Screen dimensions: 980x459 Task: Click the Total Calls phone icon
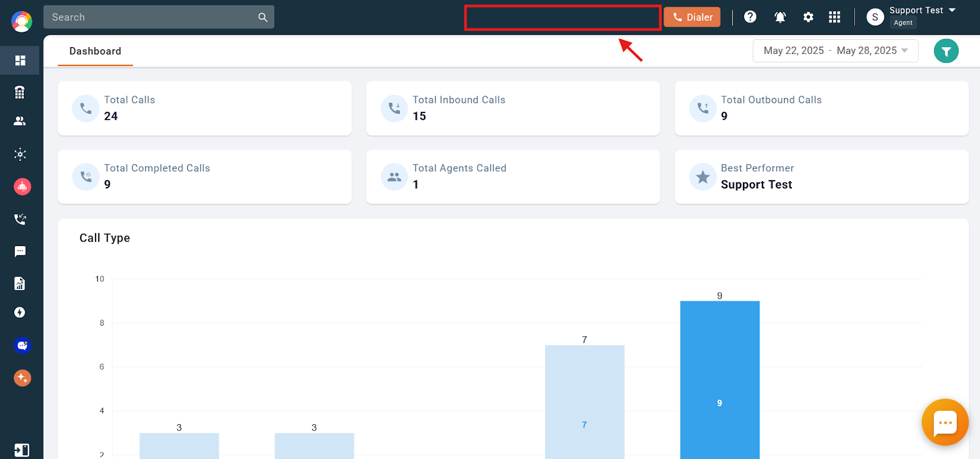point(86,108)
